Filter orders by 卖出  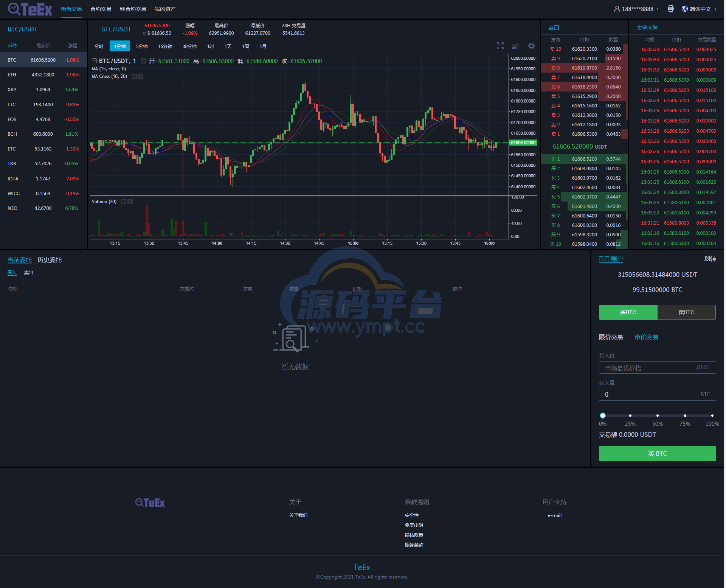tap(29, 273)
